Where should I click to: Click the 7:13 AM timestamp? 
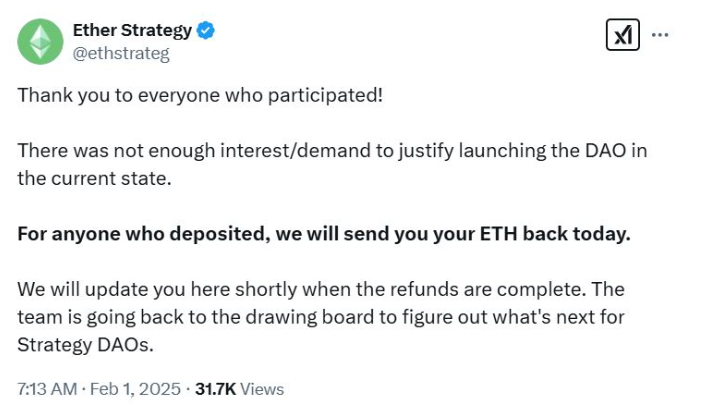click(x=46, y=389)
